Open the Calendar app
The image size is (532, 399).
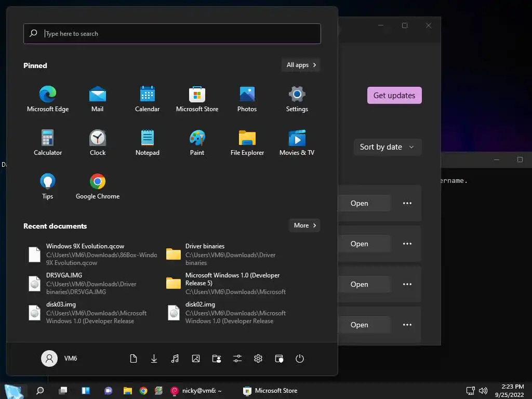click(147, 99)
